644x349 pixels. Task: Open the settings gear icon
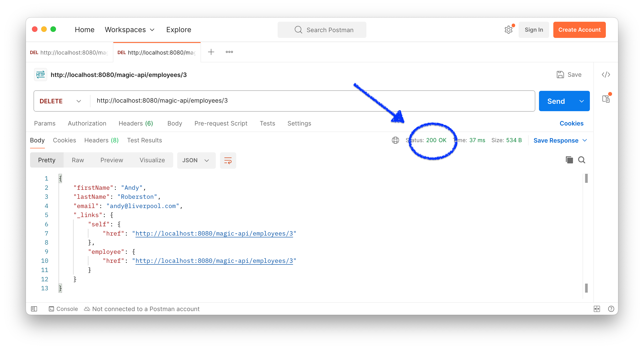pos(508,30)
